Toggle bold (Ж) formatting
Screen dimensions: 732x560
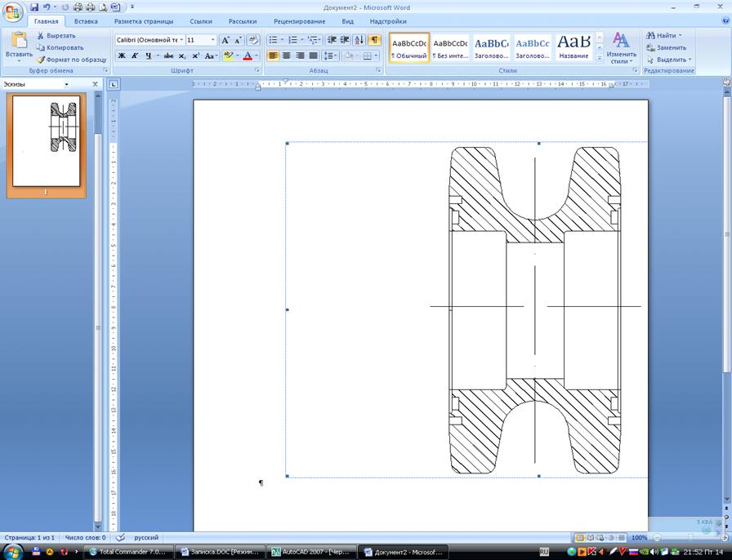[x=122, y=56]
